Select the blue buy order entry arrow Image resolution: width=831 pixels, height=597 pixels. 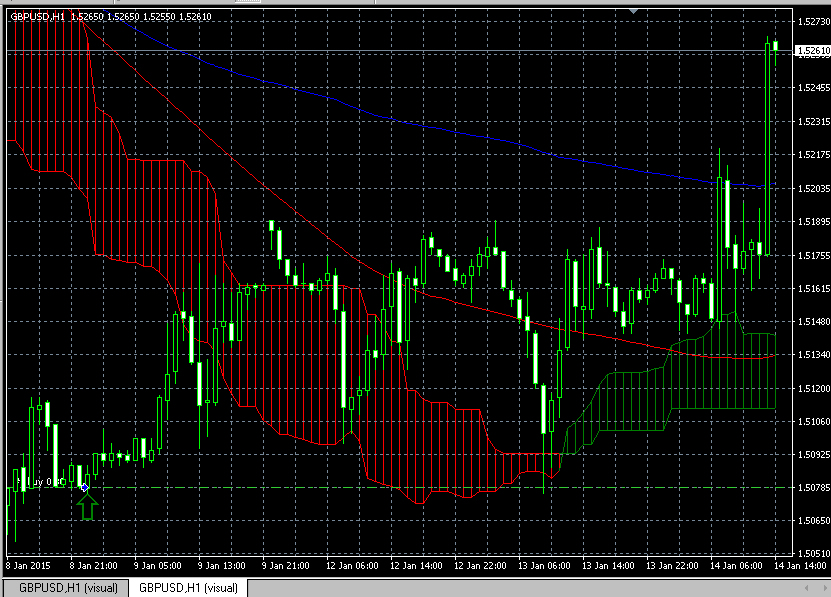[x=85, y=487]
